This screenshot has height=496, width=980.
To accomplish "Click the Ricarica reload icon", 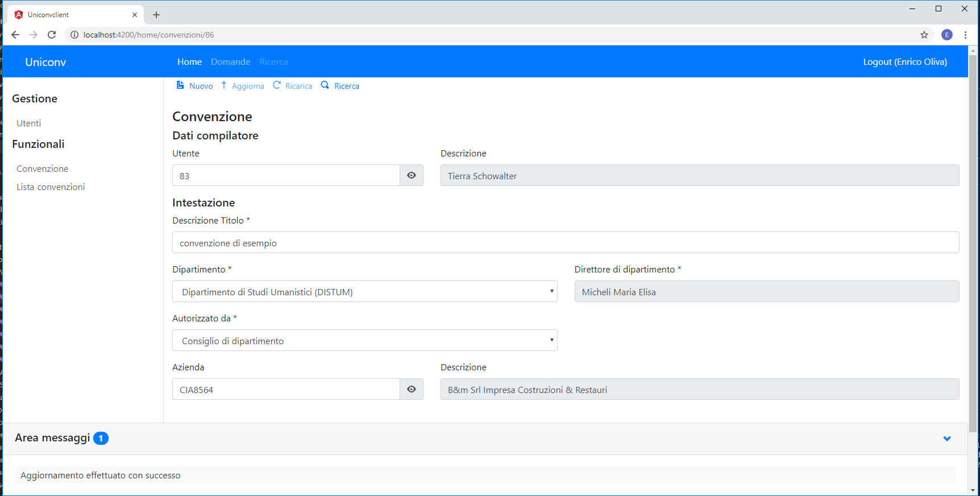I will (277, 85).
